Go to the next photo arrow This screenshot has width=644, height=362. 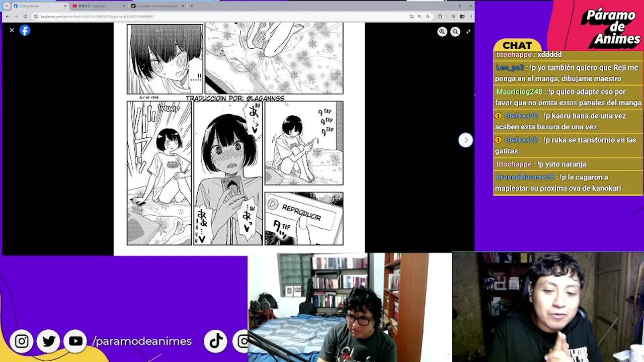point(465,140)
